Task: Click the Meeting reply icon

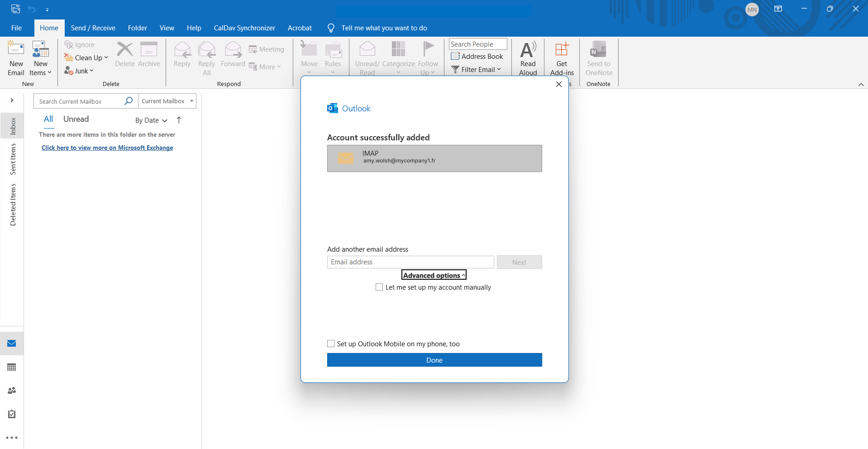Action: 253,49
